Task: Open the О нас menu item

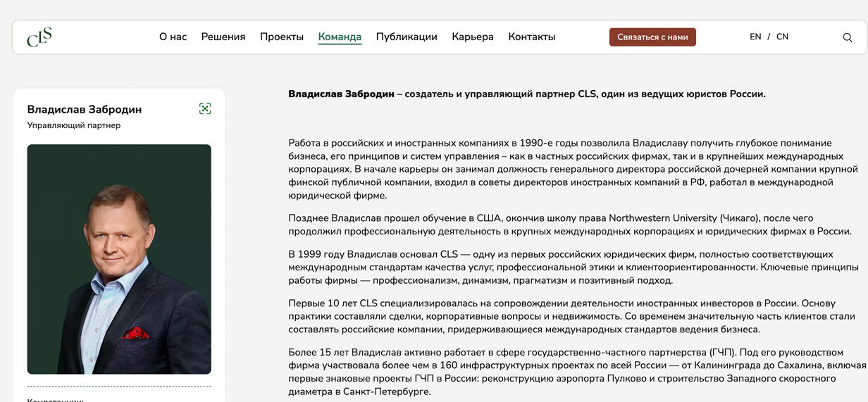Action: click(173, 37)
